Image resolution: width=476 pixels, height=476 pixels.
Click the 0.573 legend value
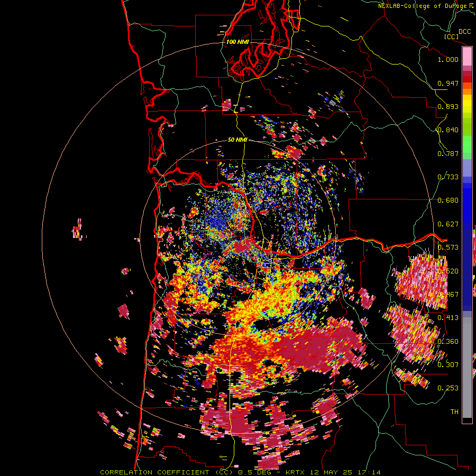(x=448, y=248)
